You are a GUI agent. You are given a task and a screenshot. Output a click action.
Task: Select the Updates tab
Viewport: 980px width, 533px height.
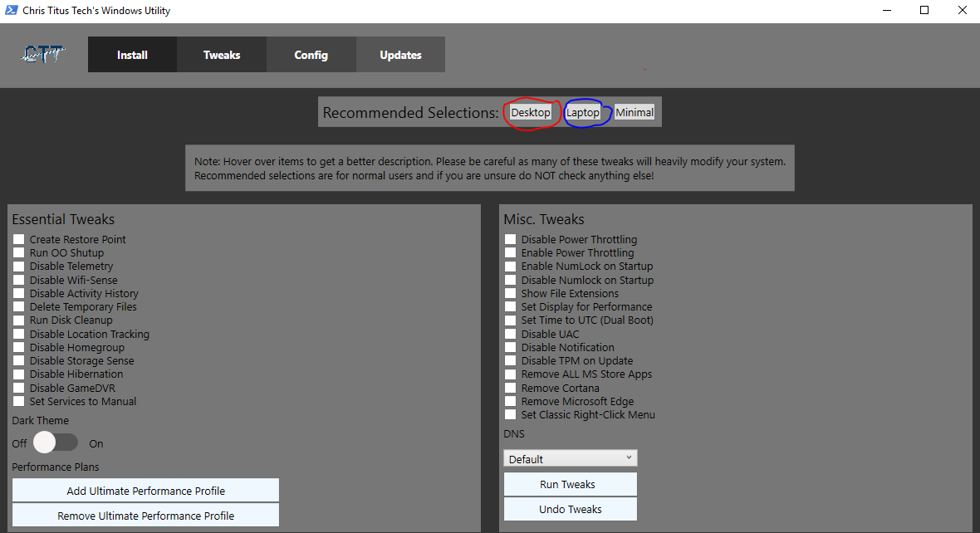[400, 55]
